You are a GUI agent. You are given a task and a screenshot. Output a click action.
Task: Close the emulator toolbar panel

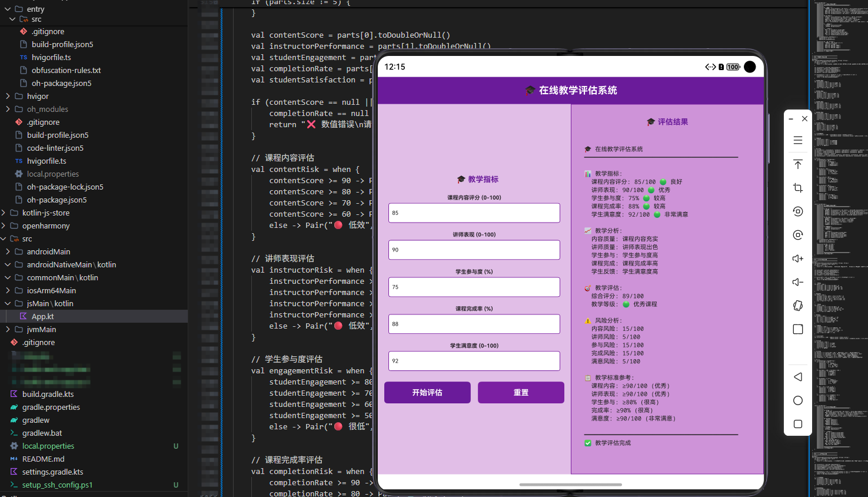pyautogui.click(x=804, y=119)
